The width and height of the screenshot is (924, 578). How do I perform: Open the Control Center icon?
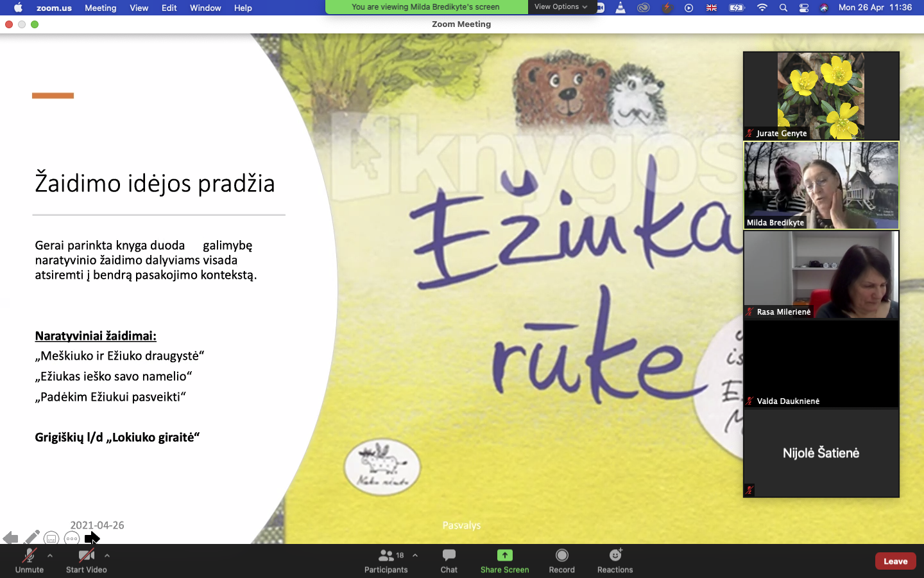pyautogui.click(x=804, y=8)
